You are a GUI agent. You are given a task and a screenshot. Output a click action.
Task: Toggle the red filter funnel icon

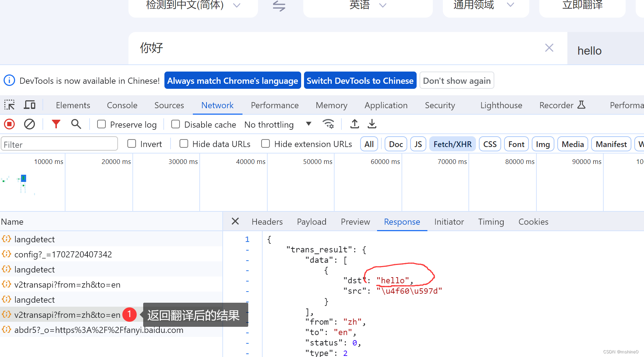point(56,124)
